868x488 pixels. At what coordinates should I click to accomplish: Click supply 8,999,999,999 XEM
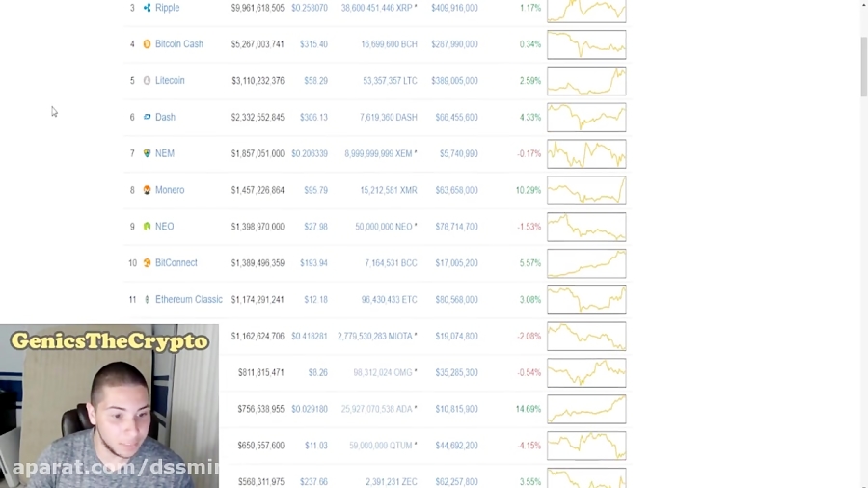pos(378,154)
